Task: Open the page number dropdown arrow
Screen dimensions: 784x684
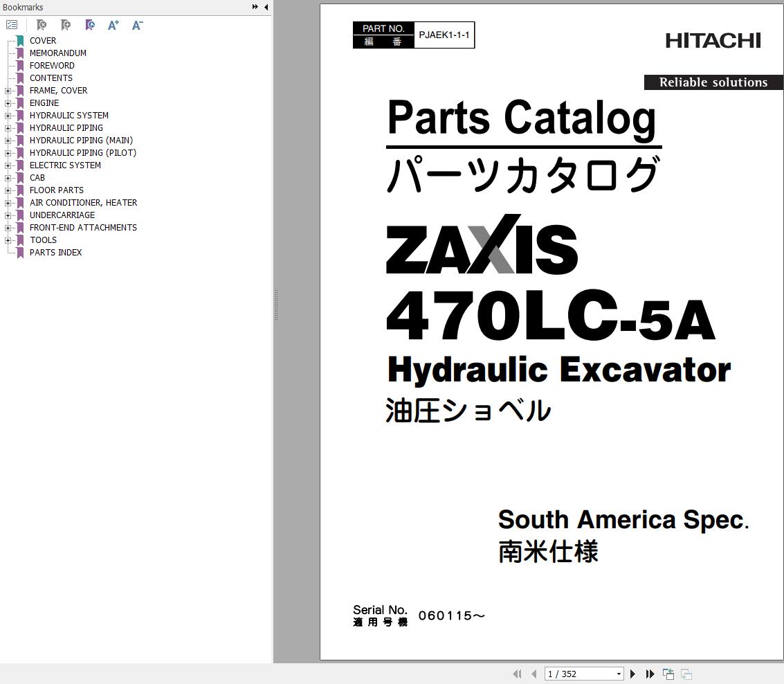Action: pos(619,674)
